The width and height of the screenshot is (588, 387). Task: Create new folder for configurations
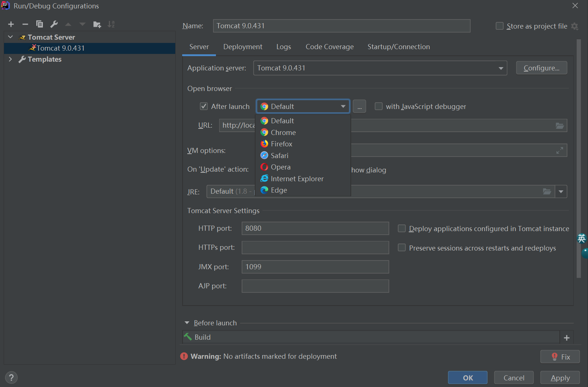pyautogui.click(x=97, y=25)
